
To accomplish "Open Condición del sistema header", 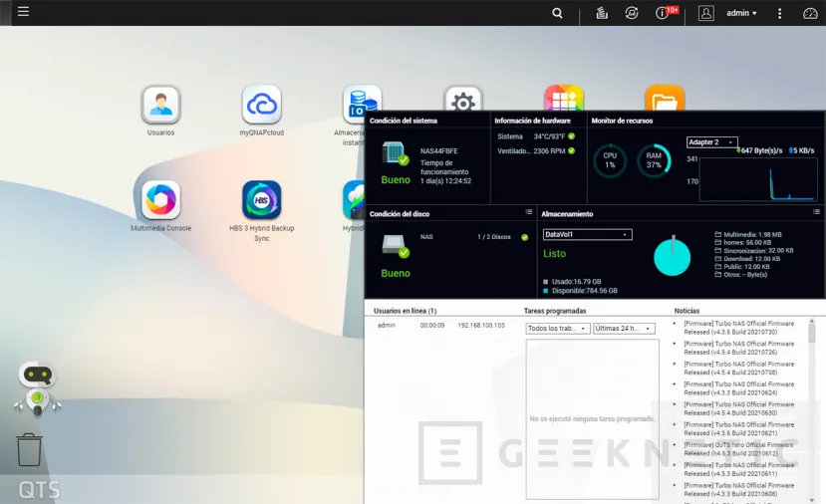I will click(404, 121).
